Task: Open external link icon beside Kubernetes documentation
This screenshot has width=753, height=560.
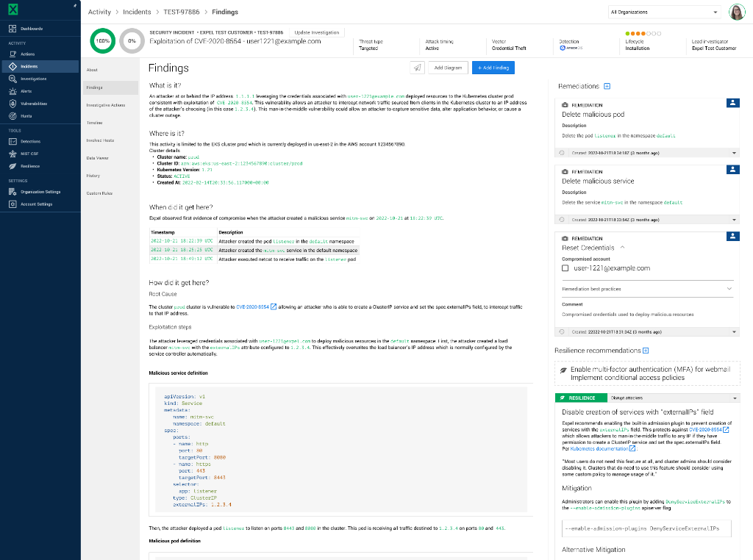Action: (632, 449)
